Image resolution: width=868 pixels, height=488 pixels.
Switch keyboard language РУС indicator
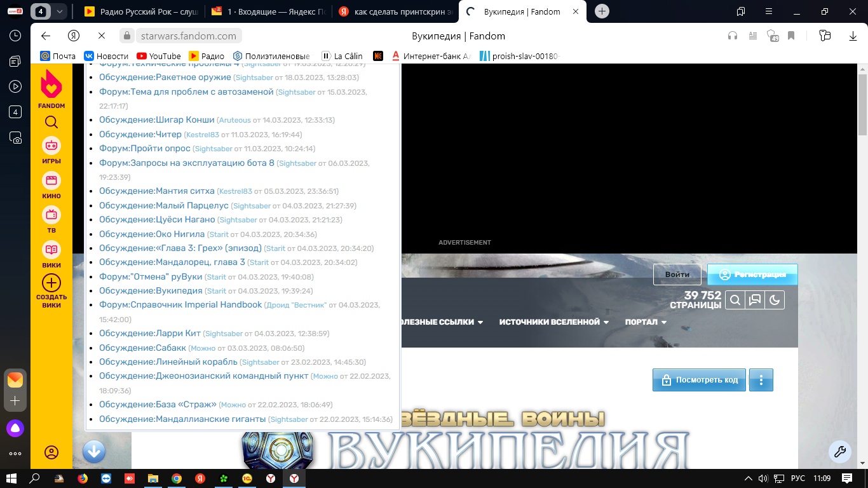797,478
